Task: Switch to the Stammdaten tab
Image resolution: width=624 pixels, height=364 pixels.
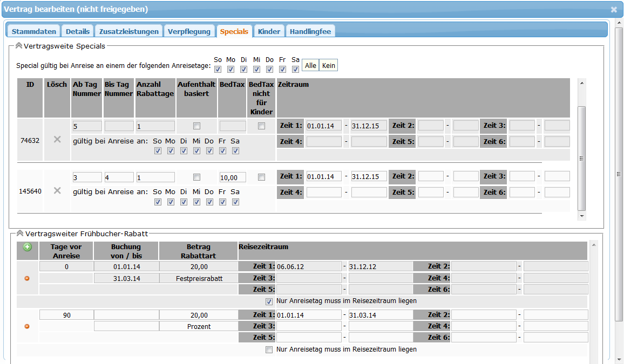Action: [x=33, y=31]
